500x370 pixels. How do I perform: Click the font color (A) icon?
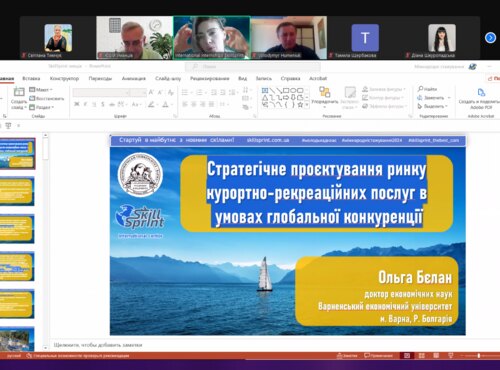pyautogui.click(x=165, y=105)
